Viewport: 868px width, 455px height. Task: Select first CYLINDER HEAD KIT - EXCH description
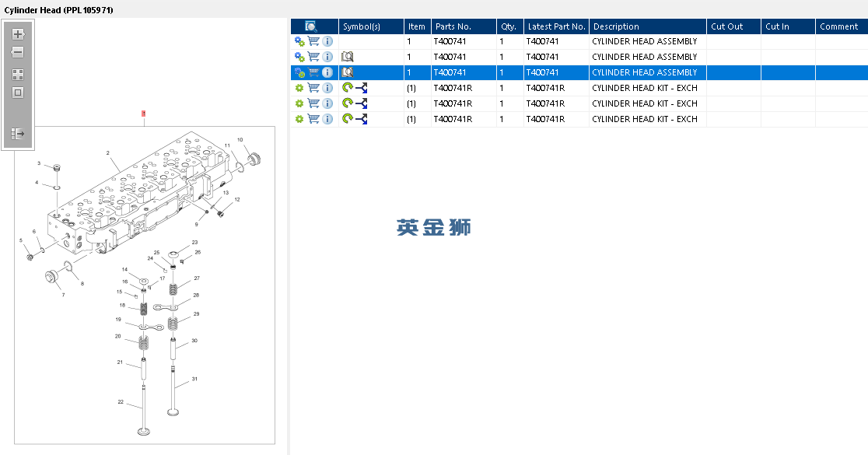(648, 88)
